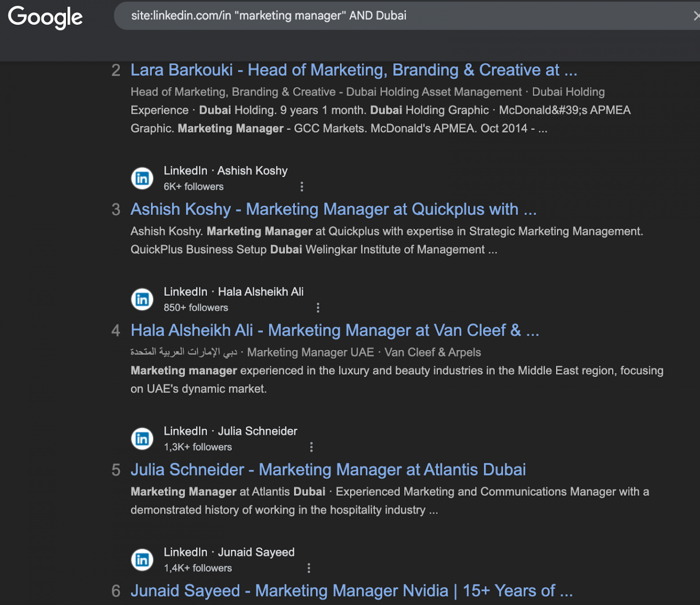Click inside the Google search input field
700x605 pixels.
pyautogui.click(x=319, y=15)
